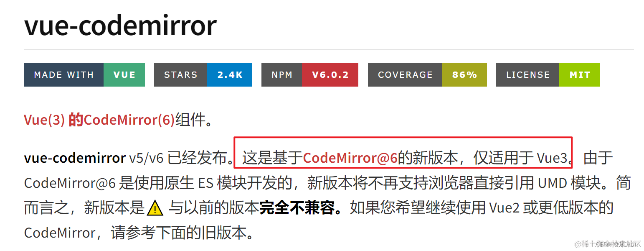Click the MADE WITH badge label
This screenshot has height=251, width=644.
coord(64,75)
